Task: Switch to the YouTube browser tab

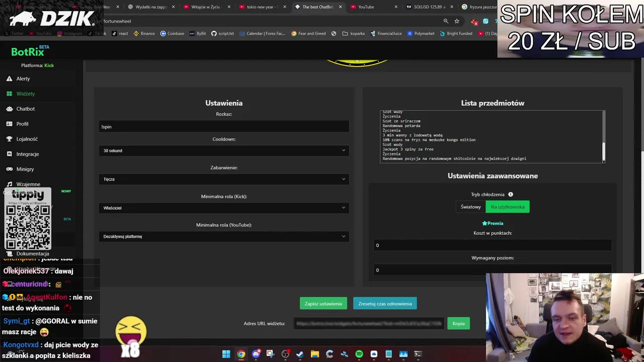Action: tap(372, 7)
